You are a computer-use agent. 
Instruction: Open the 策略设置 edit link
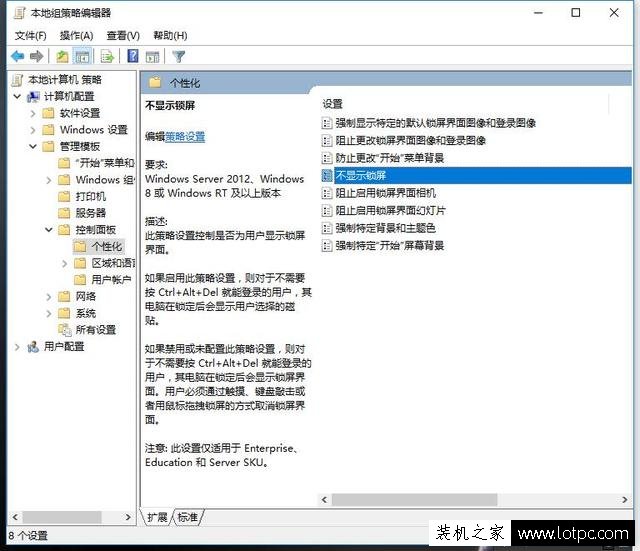185,137
